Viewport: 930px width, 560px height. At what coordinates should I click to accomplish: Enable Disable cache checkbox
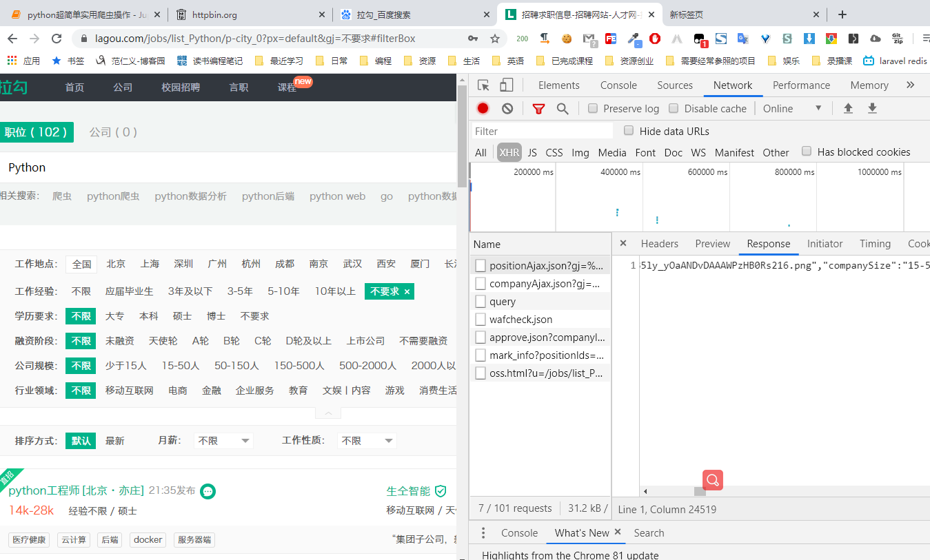[674, 108]
